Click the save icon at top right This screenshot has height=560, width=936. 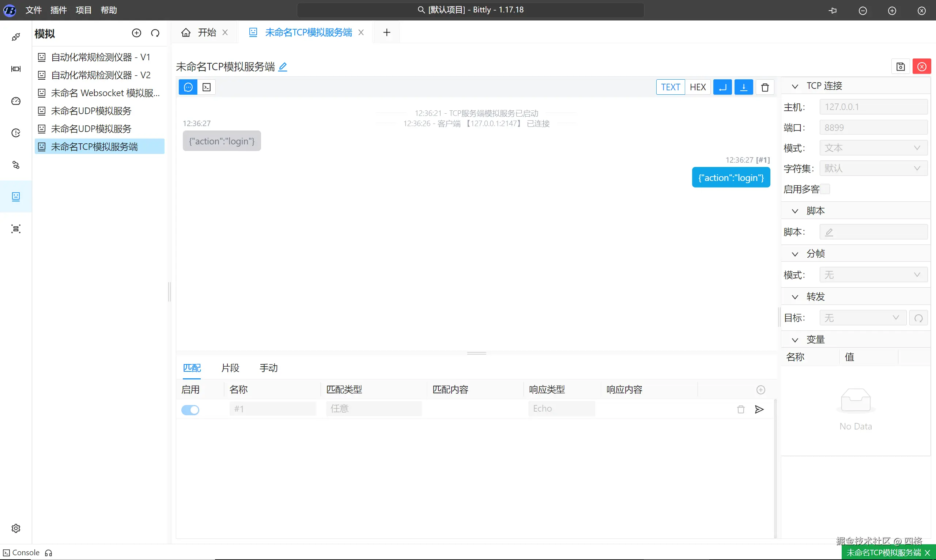pyautogui.click(x=901, y=67)
